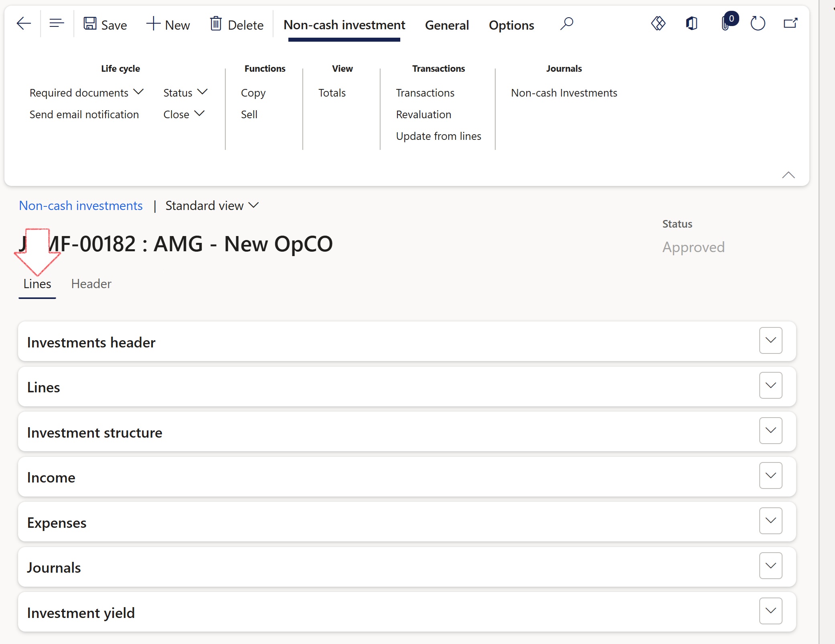This screenshot has width=835, height=644.
Task: Expand the Lines fast tab chevron
Action: 770,385
